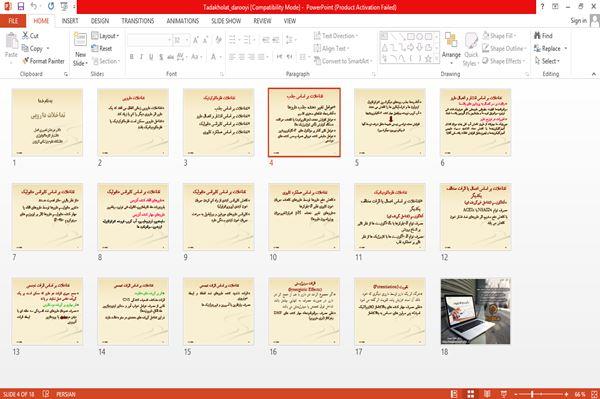Viewport: 600px width, 399px height.
Task: Toggle Bold formatting button
Action: click(x=132, y=57)
